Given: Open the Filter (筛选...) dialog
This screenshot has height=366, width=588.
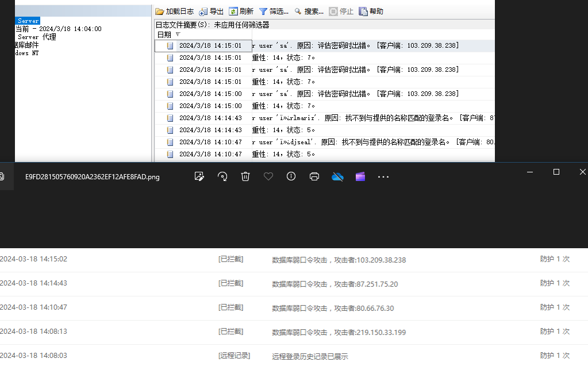Looking at the screenshot, I should click(274, 11).
